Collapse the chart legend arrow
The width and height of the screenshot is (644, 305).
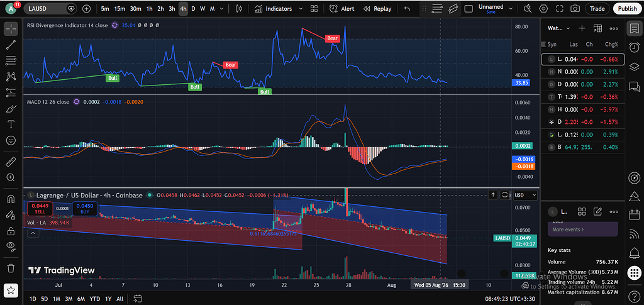click(33, 233)
